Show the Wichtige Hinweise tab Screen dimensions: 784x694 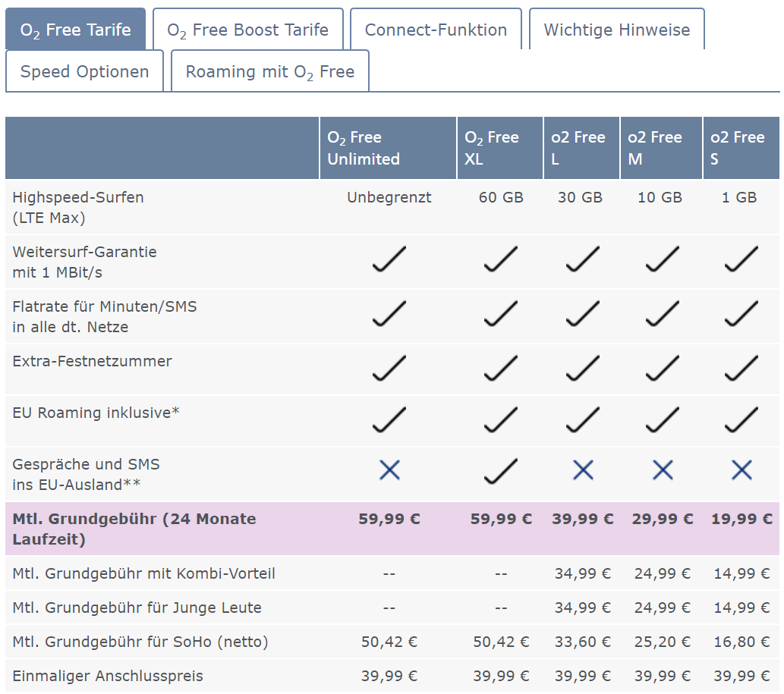tap(617, 29)
